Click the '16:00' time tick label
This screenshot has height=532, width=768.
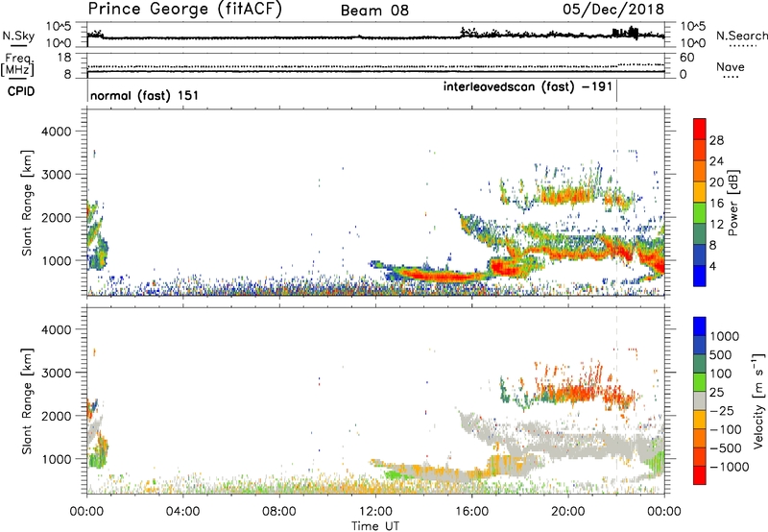point(471,512)
